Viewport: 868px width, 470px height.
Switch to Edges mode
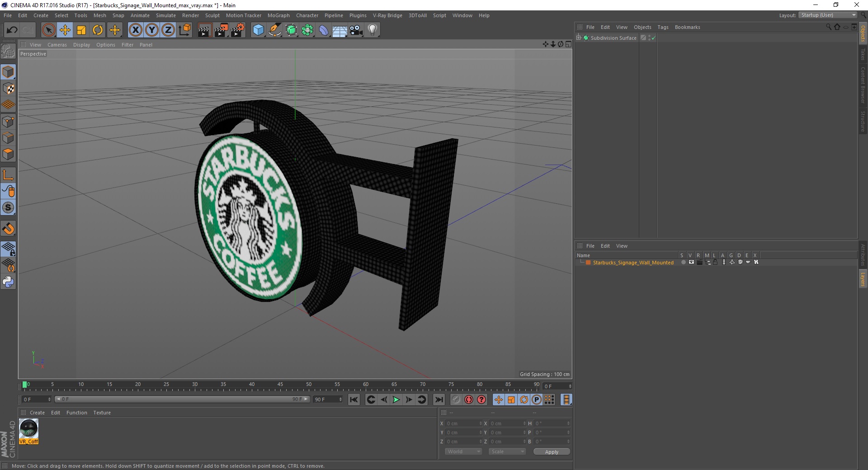click(8, 138)
